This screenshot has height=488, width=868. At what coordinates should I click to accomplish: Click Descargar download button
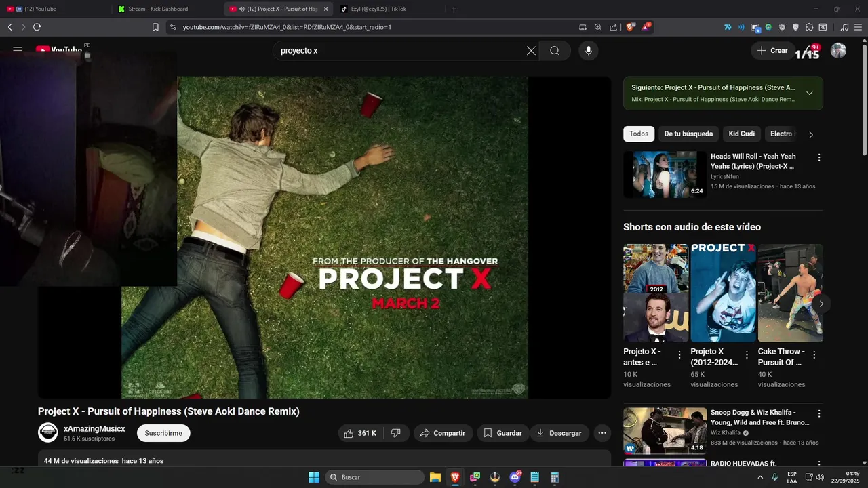click(559, 433)
